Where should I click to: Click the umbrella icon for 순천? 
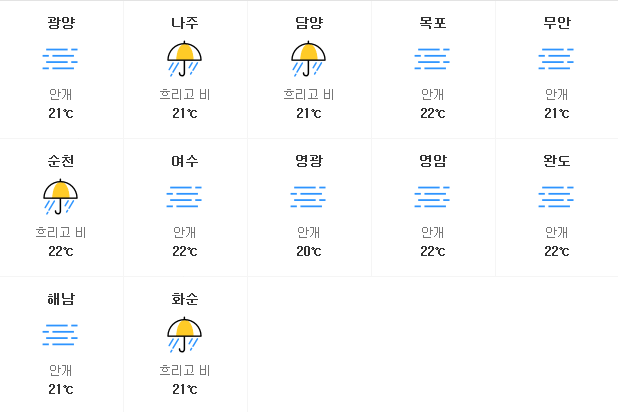pos(60,197)
